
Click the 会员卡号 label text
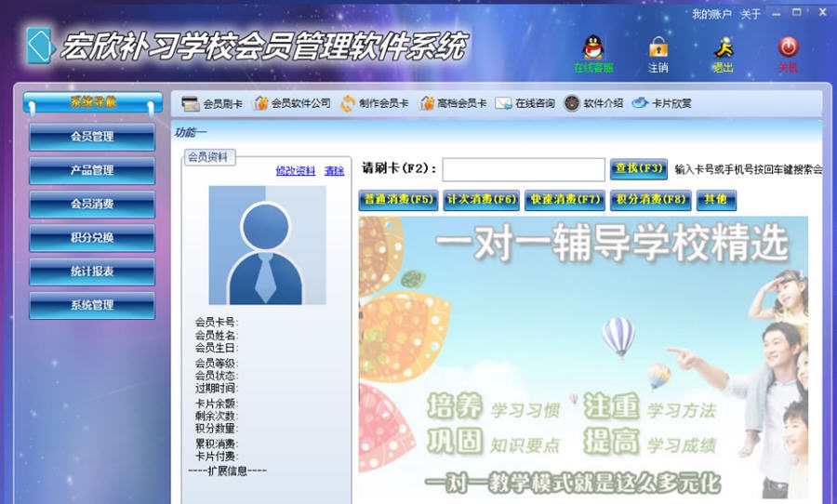(216, 322)
